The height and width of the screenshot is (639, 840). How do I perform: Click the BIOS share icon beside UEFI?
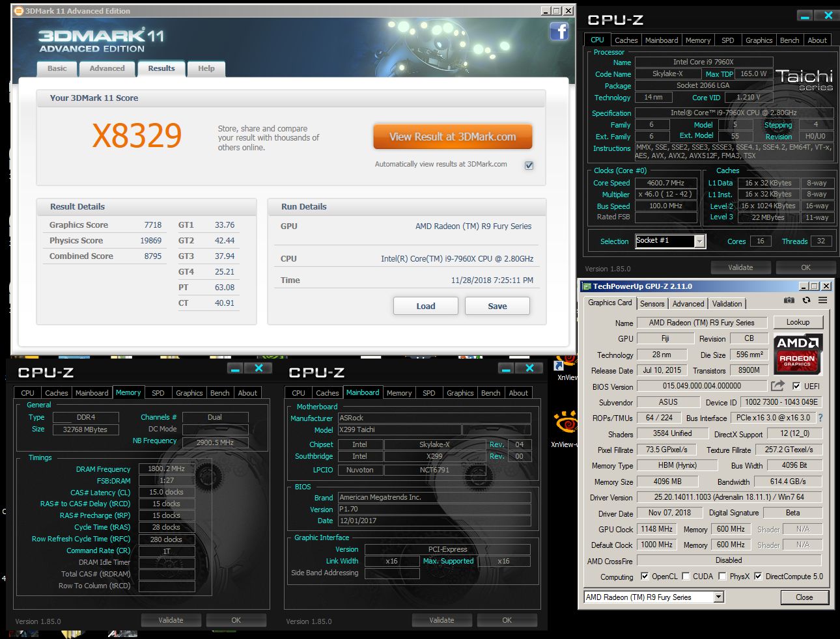pyautogui.click(x=777, y=386)
